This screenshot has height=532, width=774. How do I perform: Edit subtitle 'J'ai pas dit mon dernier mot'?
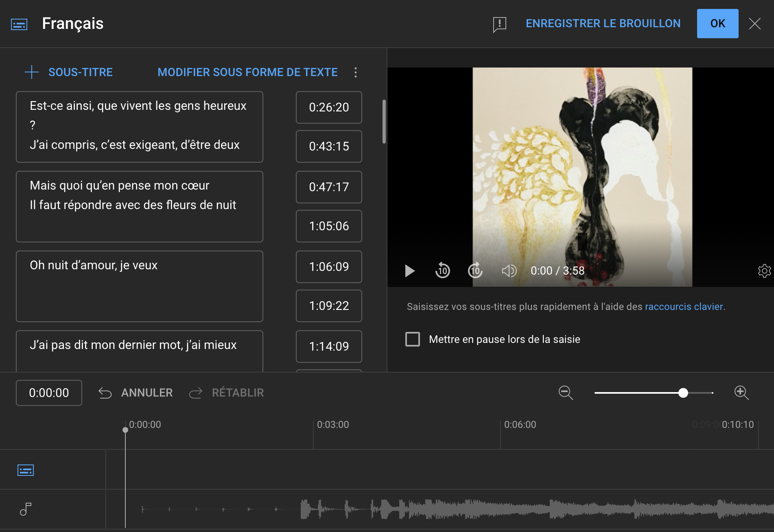click(x=140, y=351)
